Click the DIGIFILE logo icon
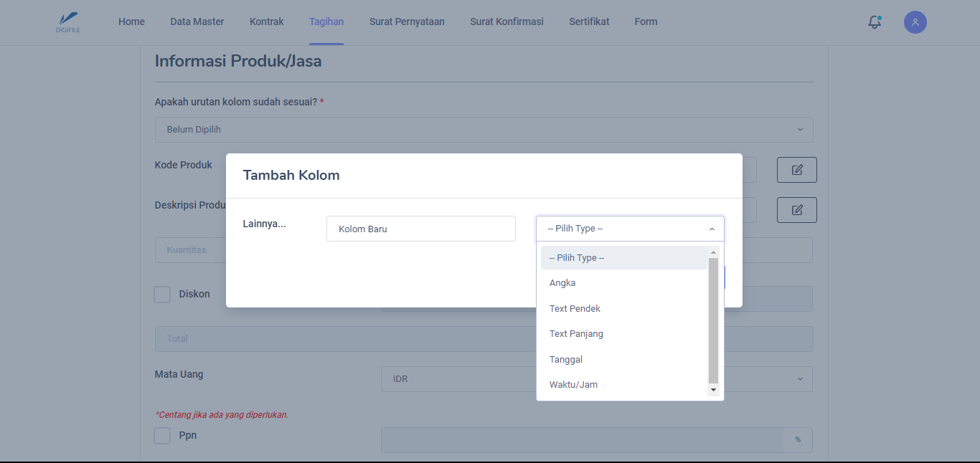The height and width of the screenshot is (463, 980). (x=67, y=22)
